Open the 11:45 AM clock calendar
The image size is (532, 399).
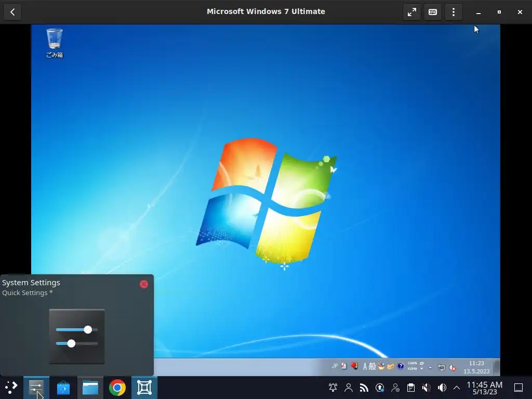click(485, 388)
